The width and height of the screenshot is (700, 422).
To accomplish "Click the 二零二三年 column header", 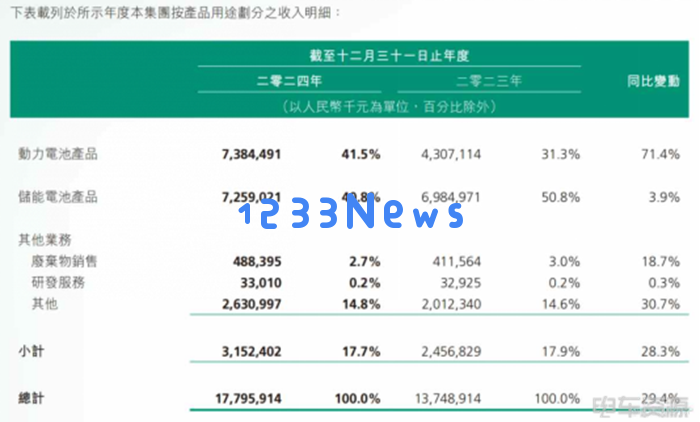I will (489, 81).
